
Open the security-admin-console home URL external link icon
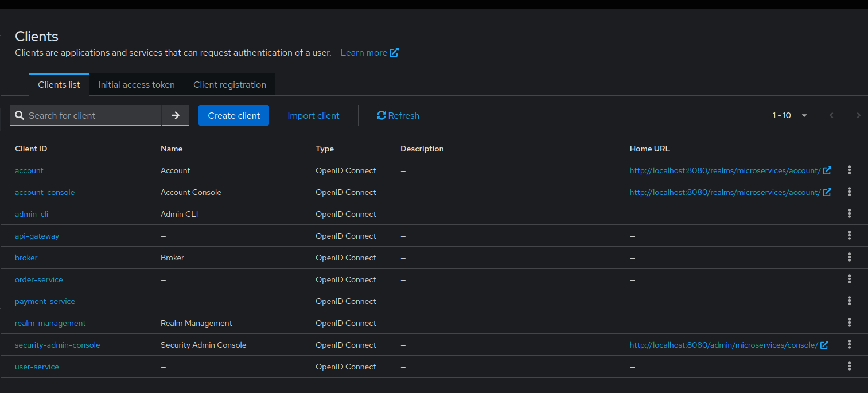(x=824, y=344)
